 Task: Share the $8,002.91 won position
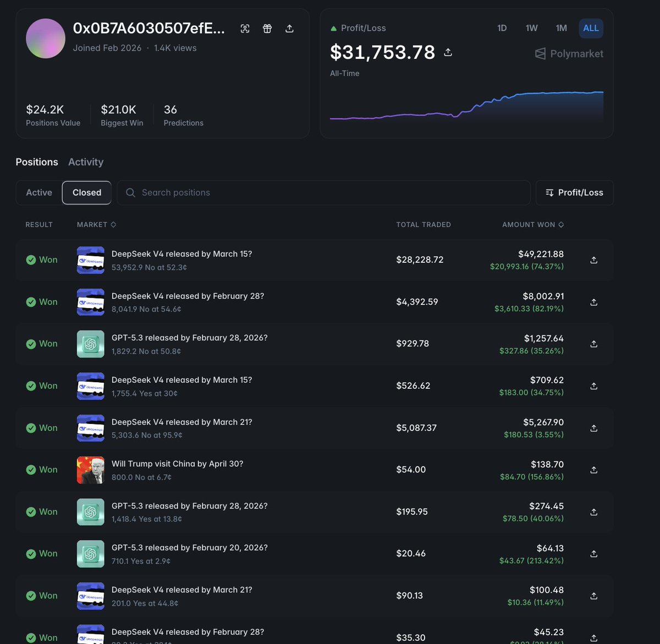(594, 302)
